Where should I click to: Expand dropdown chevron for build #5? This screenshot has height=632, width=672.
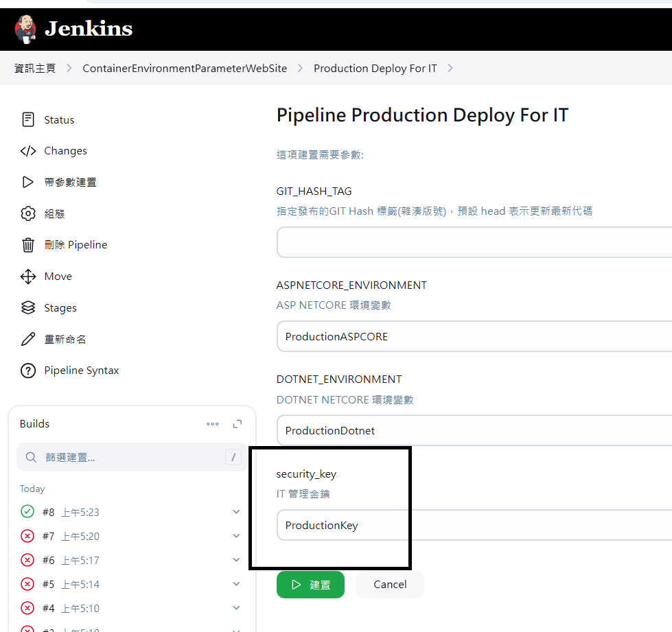[236, 583]
